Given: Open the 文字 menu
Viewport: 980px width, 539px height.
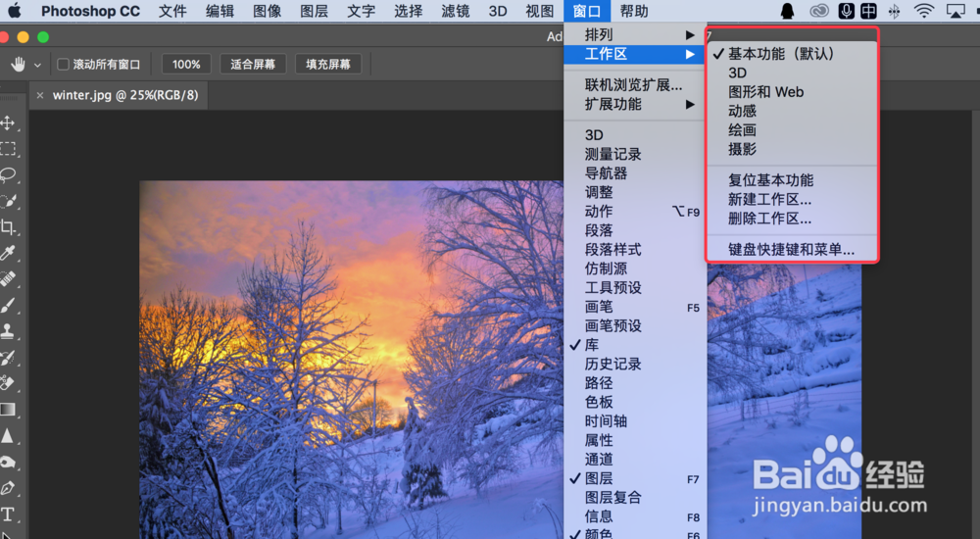Looking at the screenshot, I should pos(362,11).
